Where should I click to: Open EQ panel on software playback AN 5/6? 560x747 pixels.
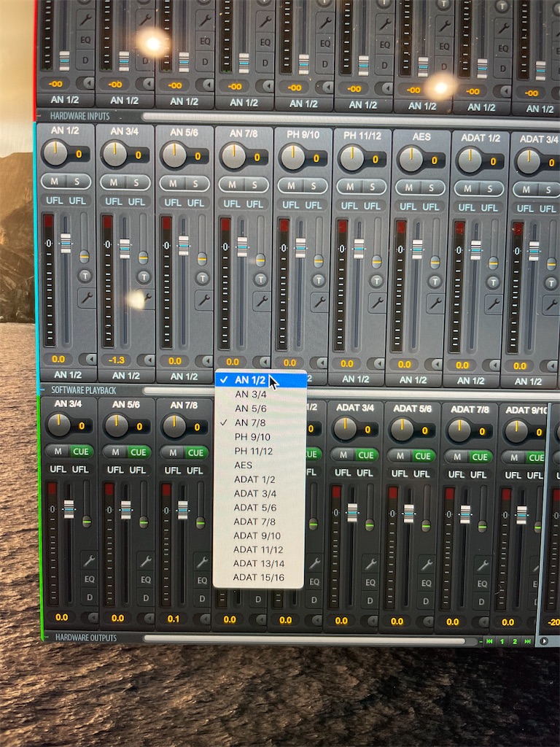(x=146, y=580)
